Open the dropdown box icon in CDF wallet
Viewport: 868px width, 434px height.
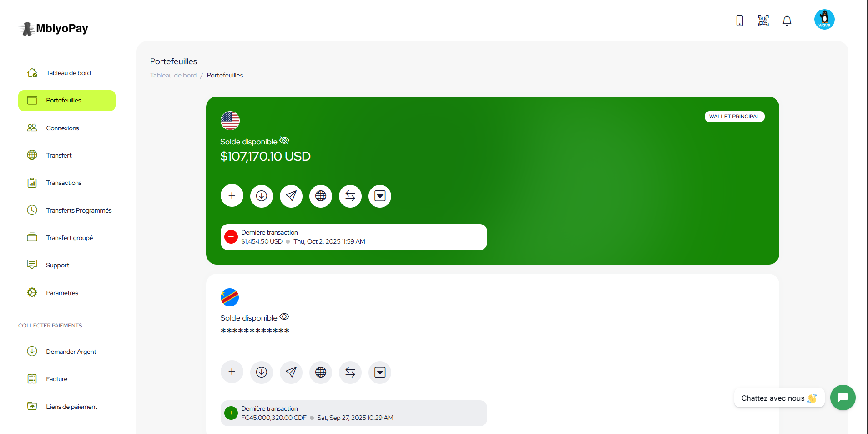point(380,372)
